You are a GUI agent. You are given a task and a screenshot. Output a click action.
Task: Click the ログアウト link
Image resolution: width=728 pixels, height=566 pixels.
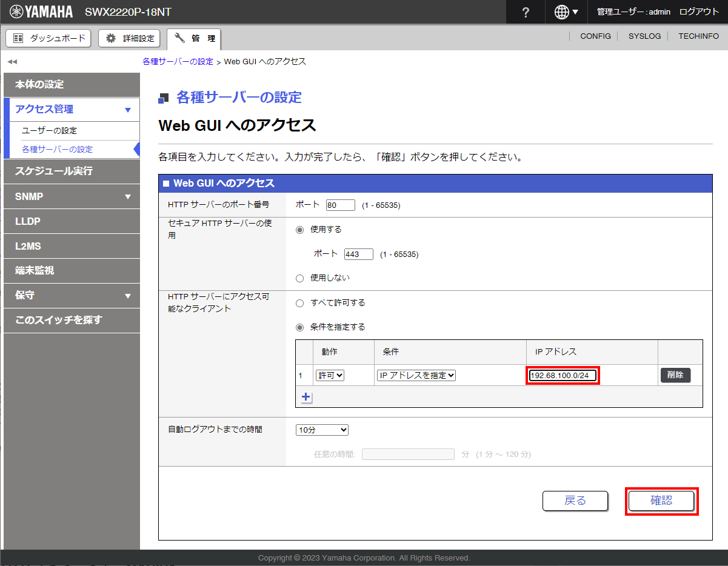tap(699, 12)
